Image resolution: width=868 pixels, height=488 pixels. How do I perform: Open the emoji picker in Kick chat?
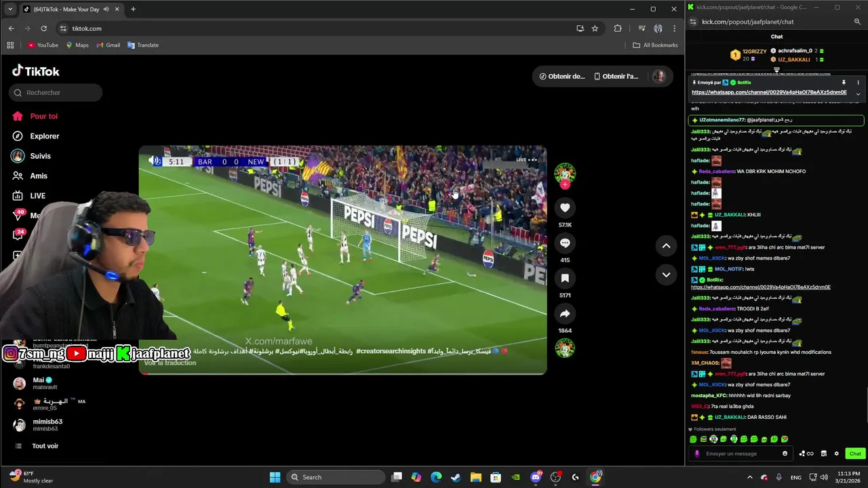coord(785,453)
